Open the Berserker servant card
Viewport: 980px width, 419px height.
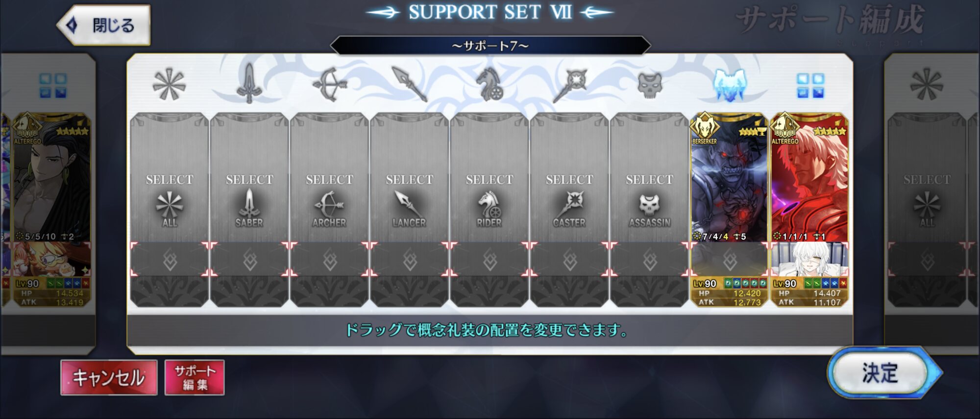(x=729, y=178)
